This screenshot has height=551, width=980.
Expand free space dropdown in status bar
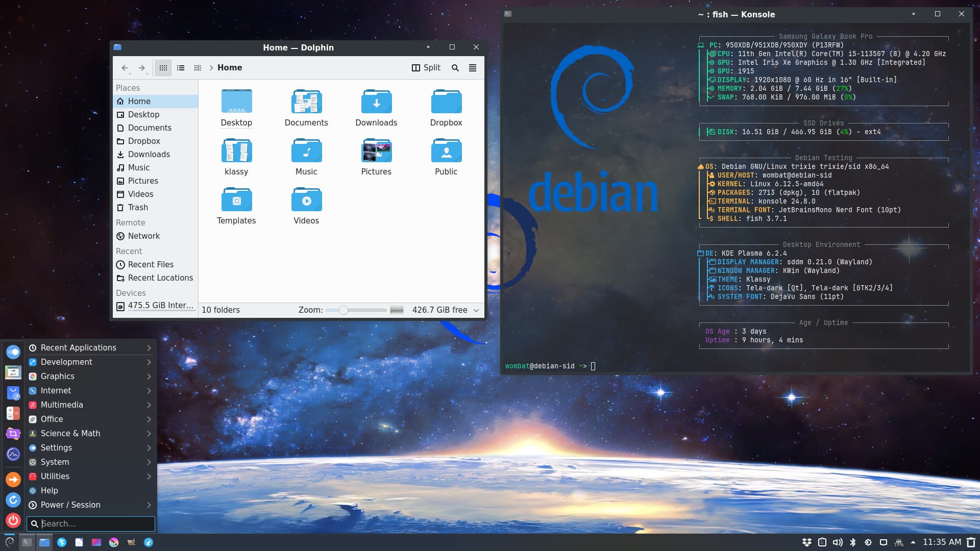476,310
